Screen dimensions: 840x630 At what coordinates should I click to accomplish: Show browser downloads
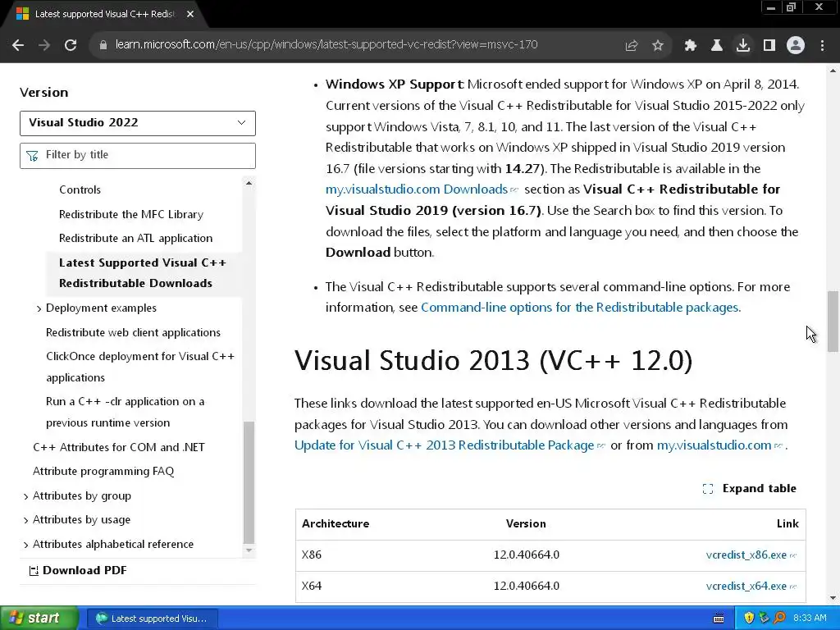(x=743, y=45)
